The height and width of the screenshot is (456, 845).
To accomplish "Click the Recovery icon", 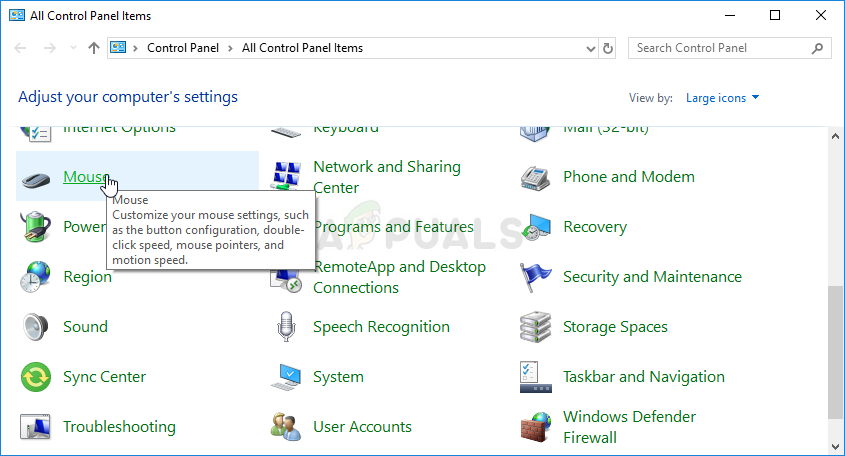I will point(536,226).
